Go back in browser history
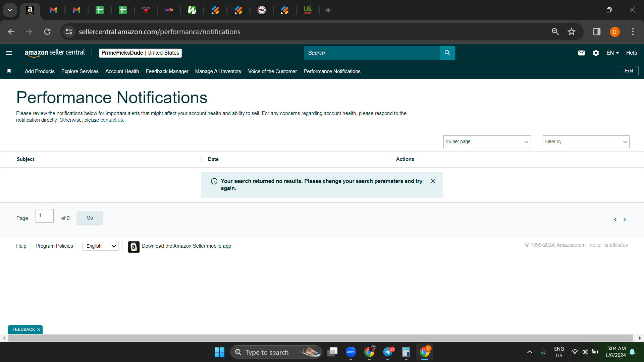The height and width of the screenshot is (362, 644). pos(11,32)
